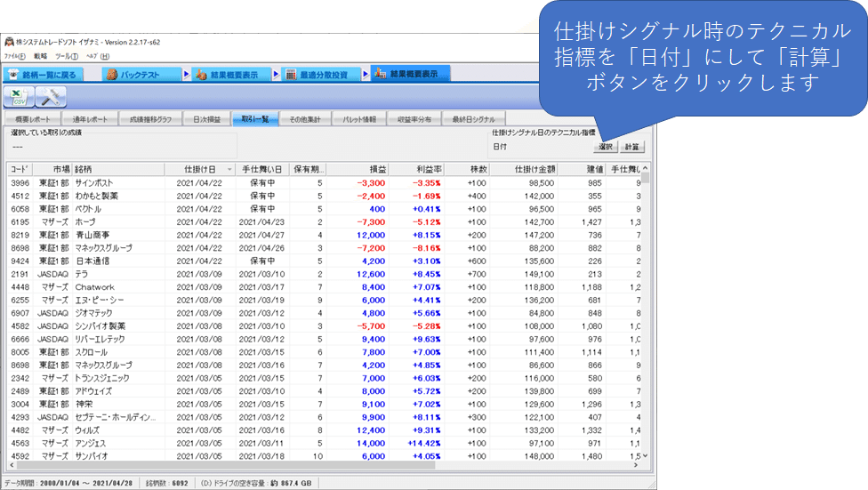Click the データ期間 status bar entry
This screenshot has width=868, height=490.
(x=68, y=483)
